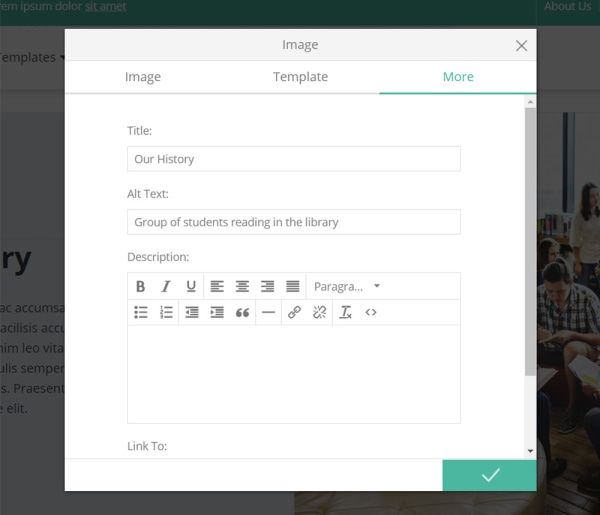This screenshot has width=600, height=515.
Task: Toggle bold formatting in Description editor
Action: coord(140,286)
